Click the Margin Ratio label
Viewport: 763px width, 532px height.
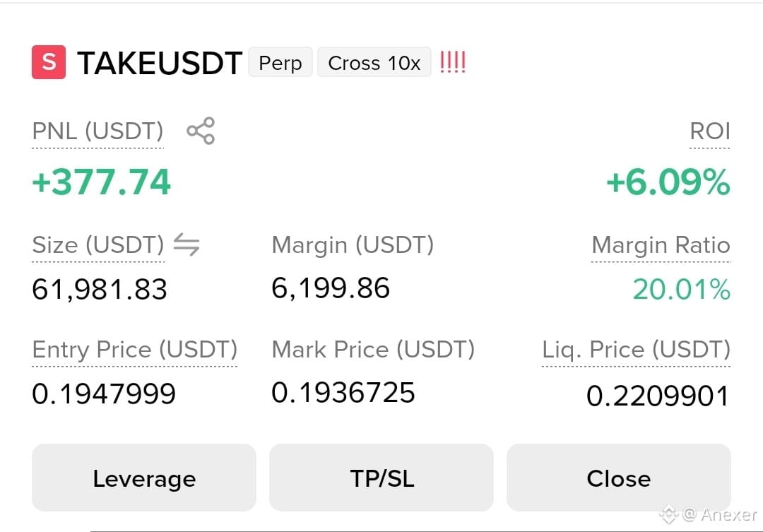point(661,245)
